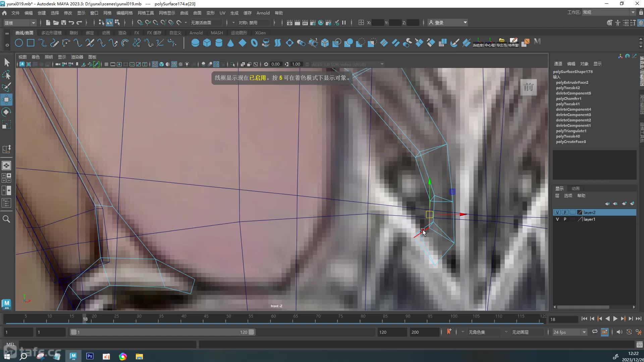Screen dimensions: 644x362
Task: Toggle visibility V of layer2
Action: tap(557, 213)
